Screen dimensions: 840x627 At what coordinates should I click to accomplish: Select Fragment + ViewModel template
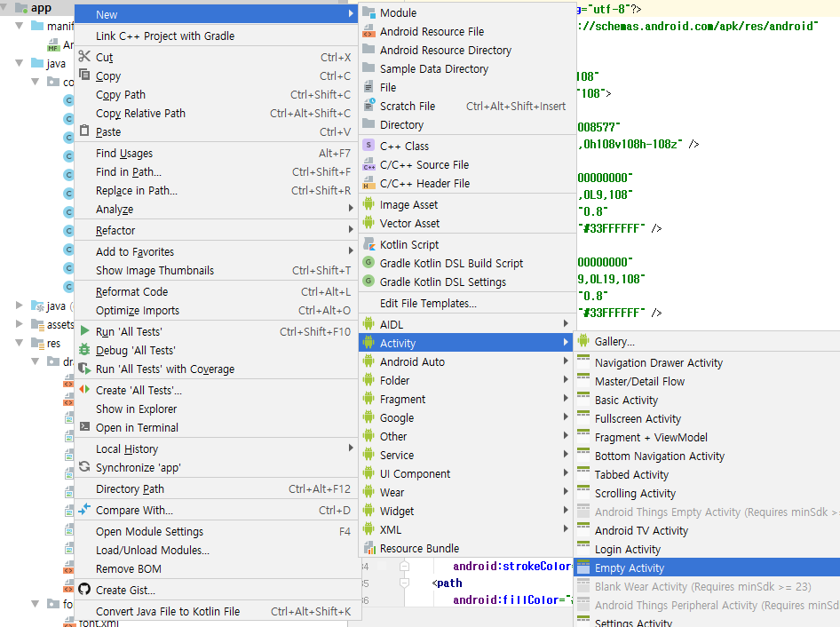(x=707, y=437)
